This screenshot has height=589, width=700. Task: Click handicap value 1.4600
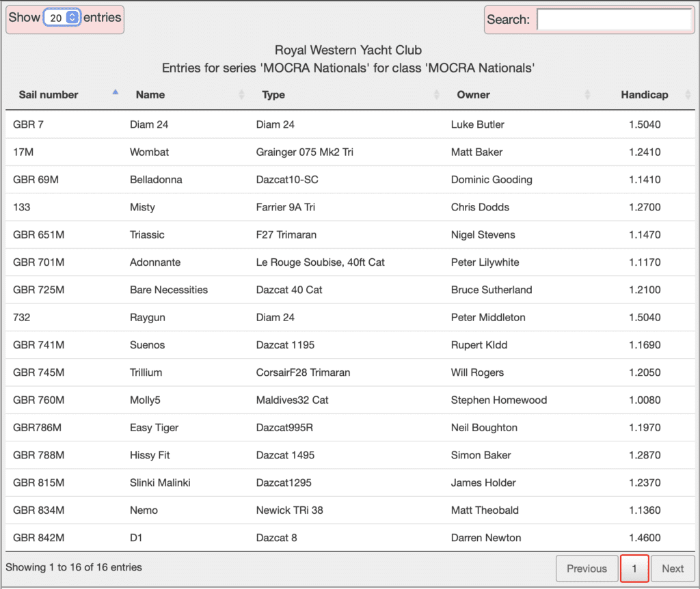(645, 538)
